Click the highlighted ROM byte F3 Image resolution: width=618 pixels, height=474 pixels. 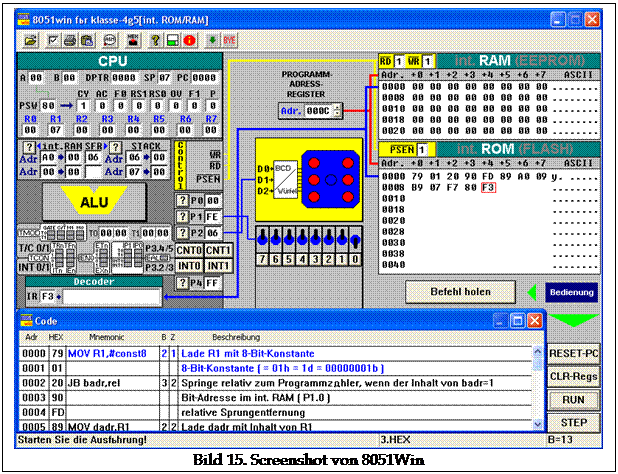[488, 188]
